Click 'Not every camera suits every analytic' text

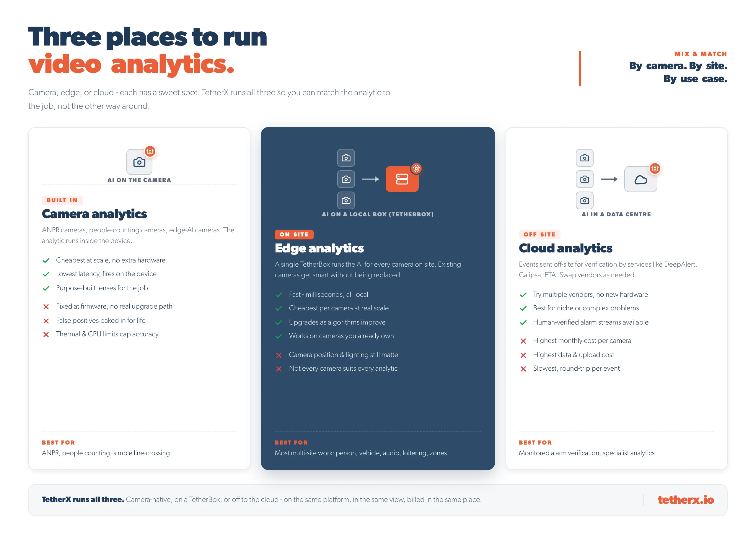click(x=343, y=368)
